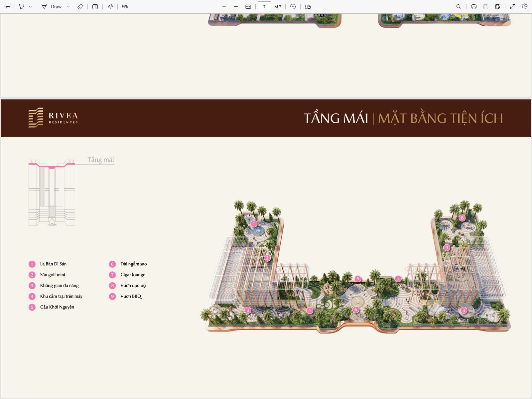Click the 'Tầng mái' label

(101, 160)
